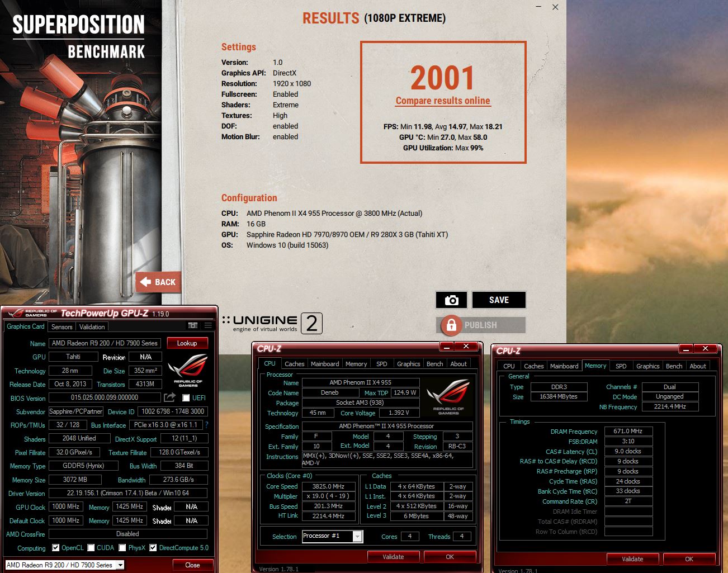Open SPD tab in left CPU-Z window

coord(382,364)
